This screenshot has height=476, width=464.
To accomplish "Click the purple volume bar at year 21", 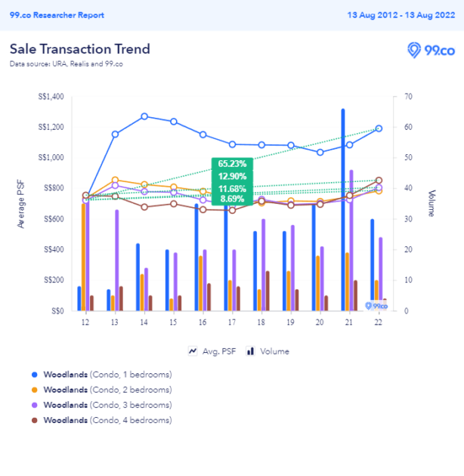I will click(x=351, y=240).
